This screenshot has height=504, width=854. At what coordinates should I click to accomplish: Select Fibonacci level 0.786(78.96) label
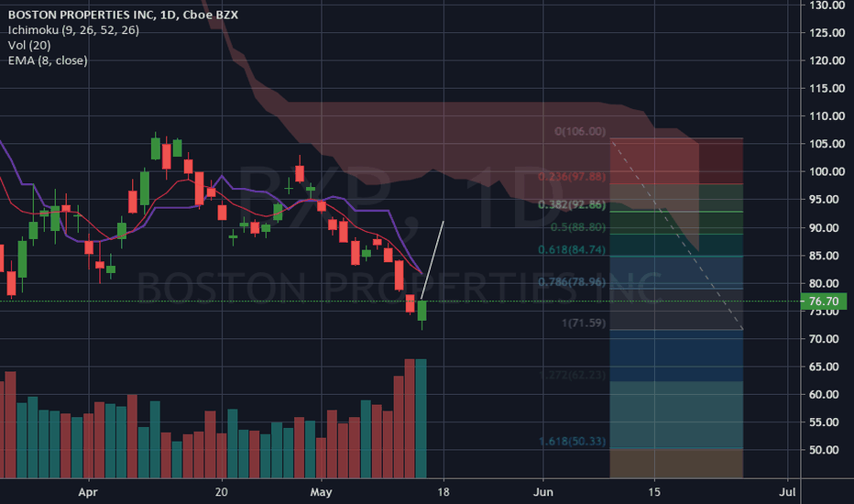coord(572,281)
